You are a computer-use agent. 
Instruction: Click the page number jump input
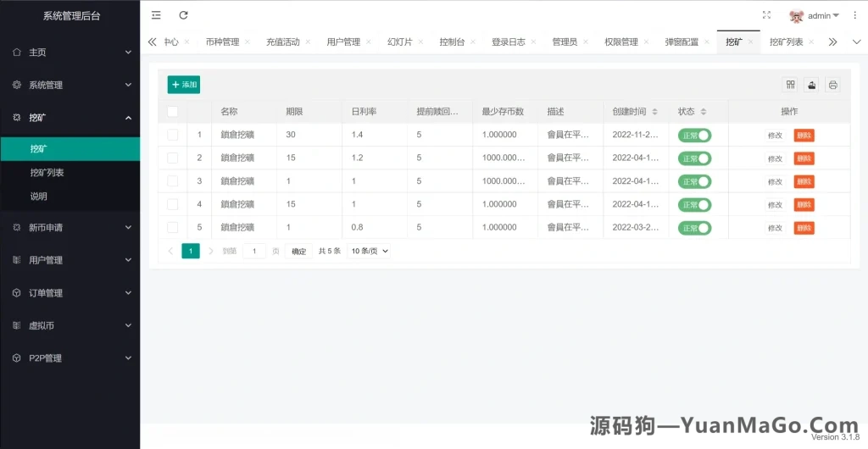pos(254,251)
